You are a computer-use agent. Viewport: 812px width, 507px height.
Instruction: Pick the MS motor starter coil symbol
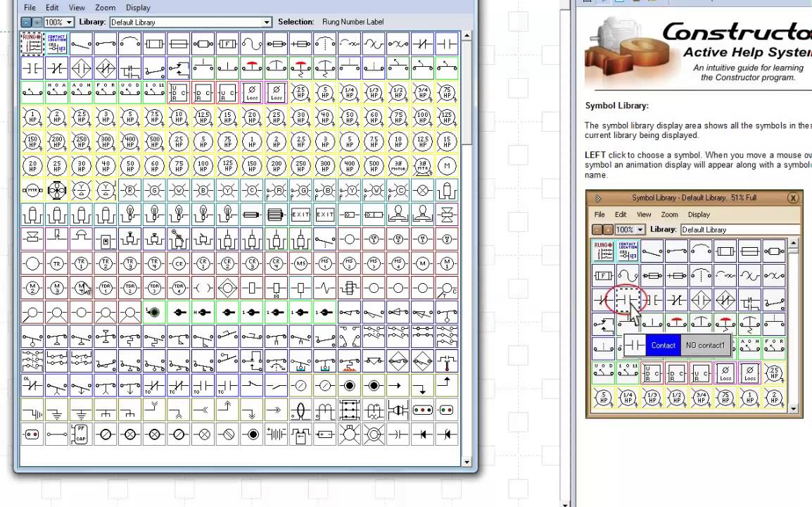coord(300,263)
